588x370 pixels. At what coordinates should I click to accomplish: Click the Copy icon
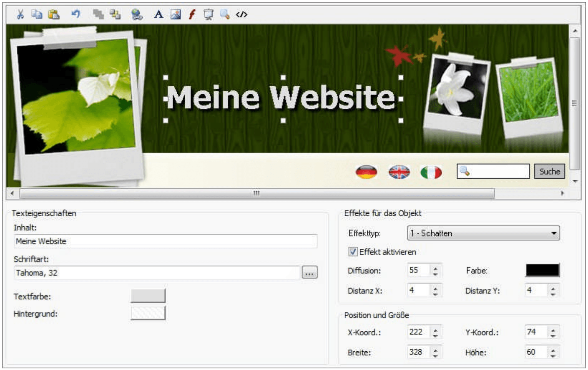[37, 14]
